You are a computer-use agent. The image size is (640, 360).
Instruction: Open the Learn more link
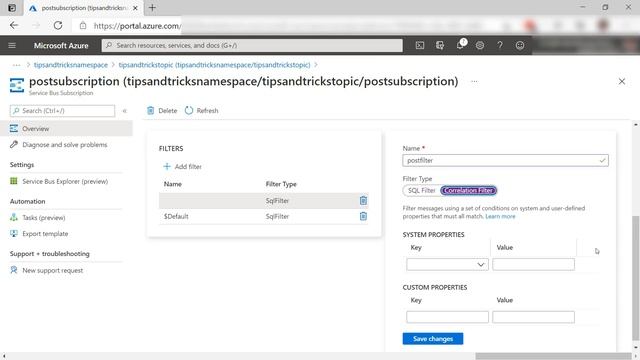point(500,216)
